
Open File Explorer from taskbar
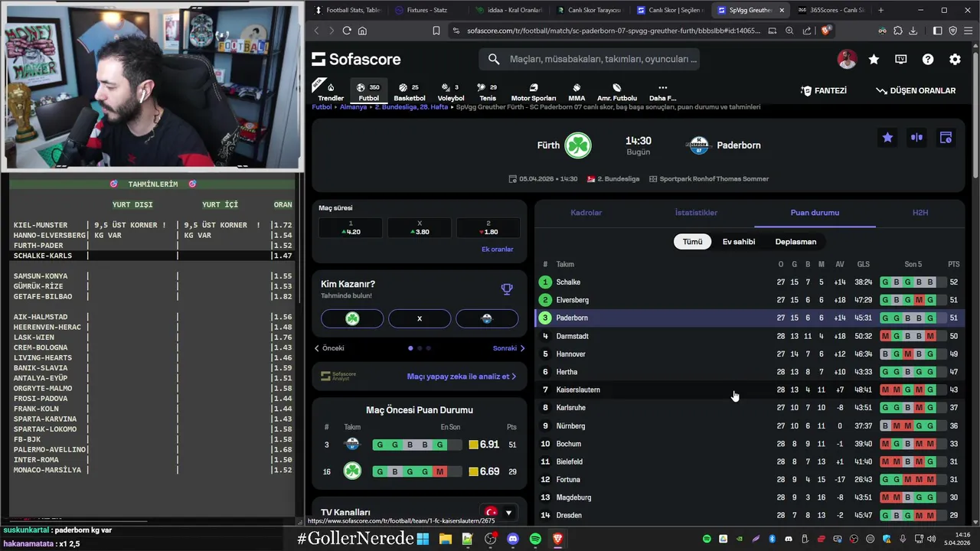click(445, 539)
